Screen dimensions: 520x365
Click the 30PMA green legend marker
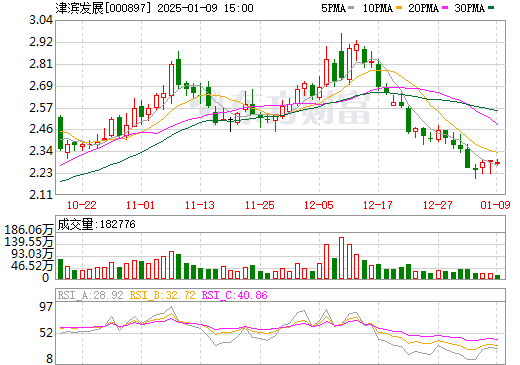(x=491, y=8)
